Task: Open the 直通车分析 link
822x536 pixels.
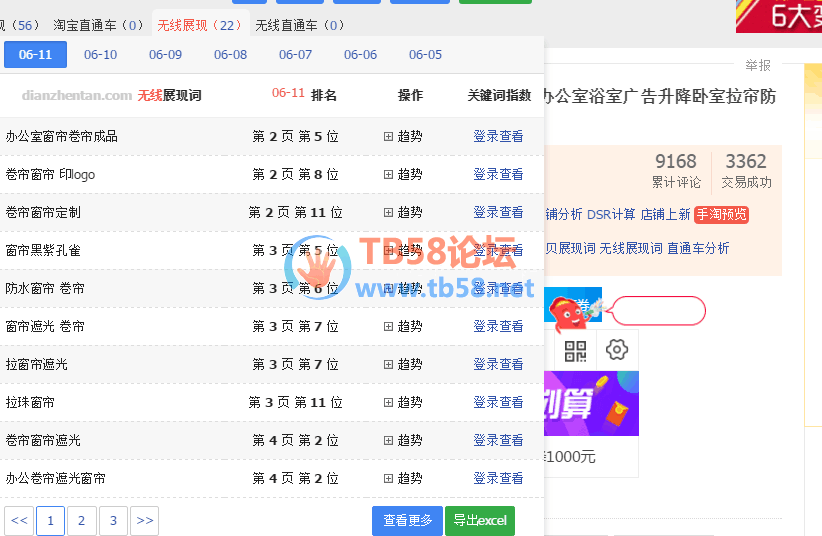Action: pyautogui.click(x=698, y=249)
